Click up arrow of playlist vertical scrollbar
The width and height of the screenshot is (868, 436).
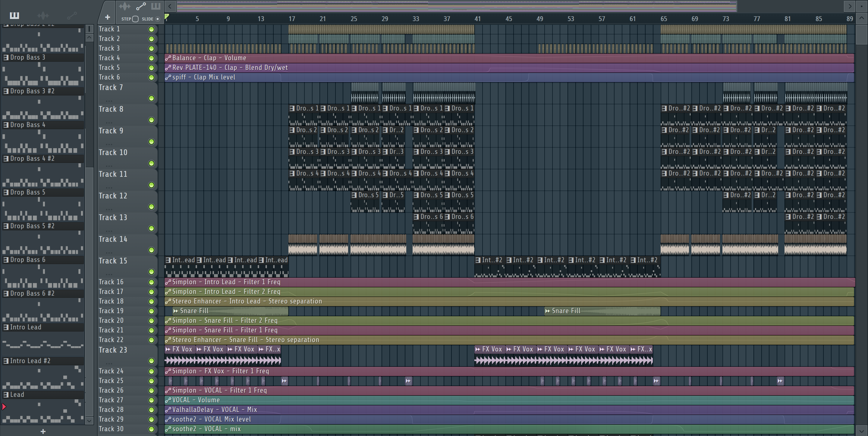pos(861,18)
